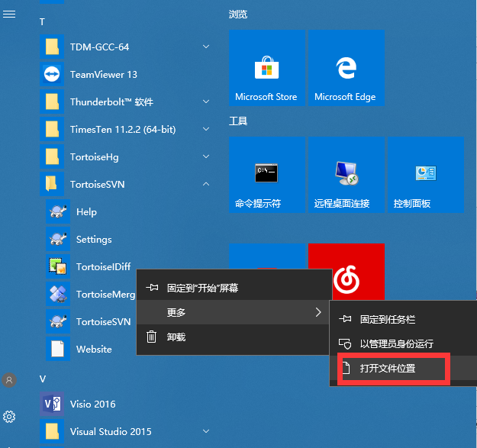Open the hamburger menu at top left
The image size is (477, 448).
[x=9, y=14]
